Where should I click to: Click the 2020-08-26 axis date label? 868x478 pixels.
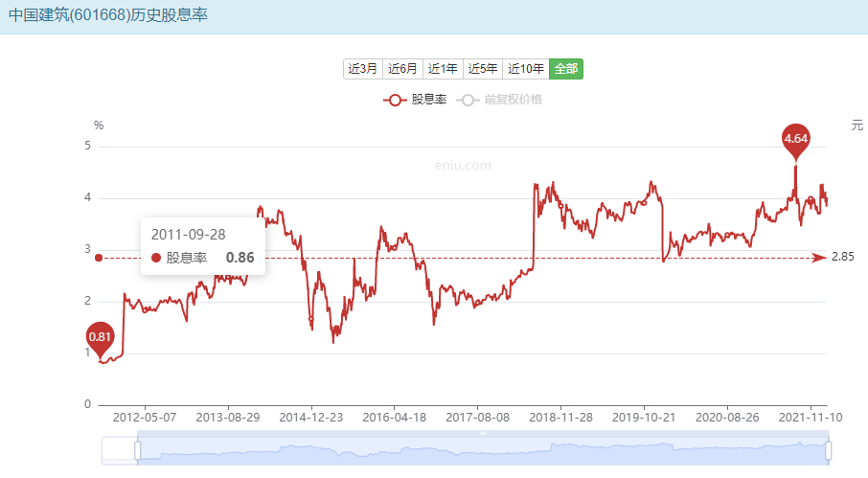[727, 418]
